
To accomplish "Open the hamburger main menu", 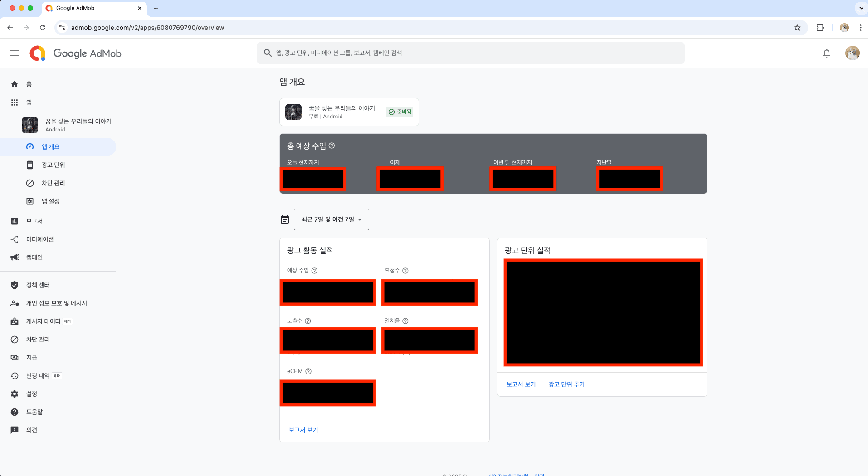I will [15, 53].
